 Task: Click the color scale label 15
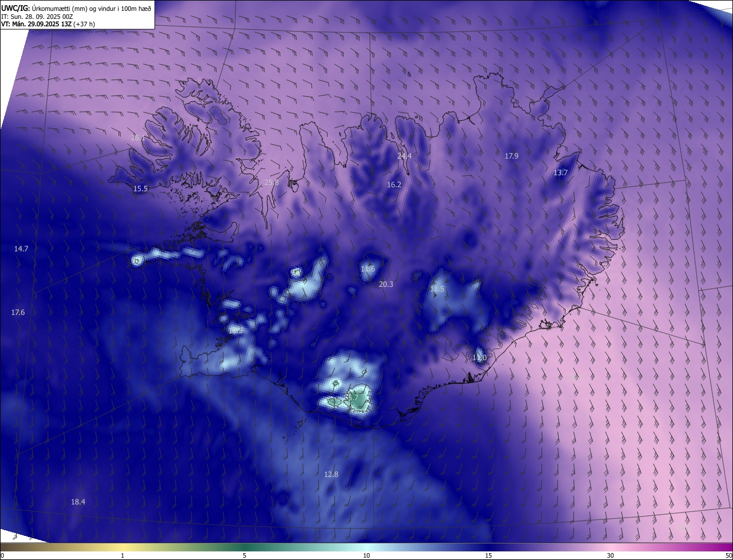point(488,555)
